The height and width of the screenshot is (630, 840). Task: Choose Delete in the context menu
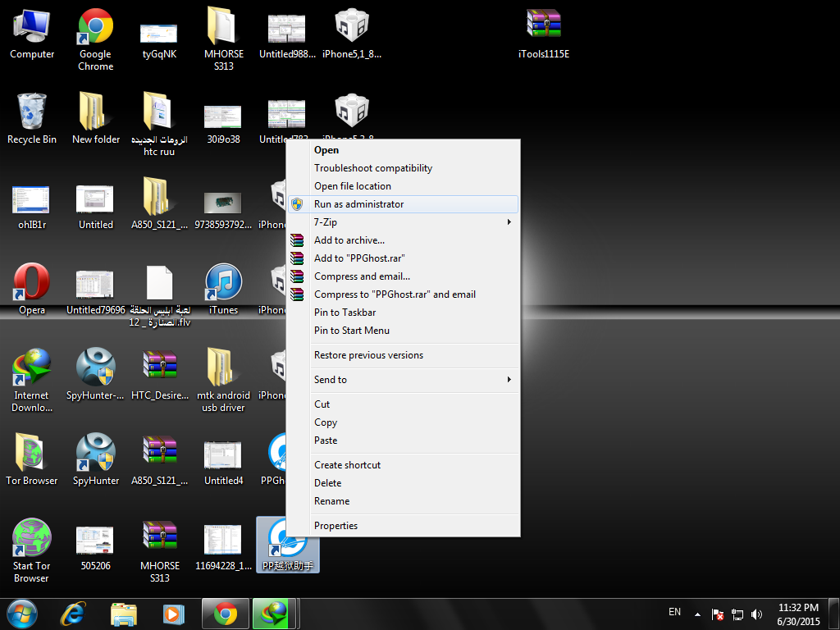click(x=404, y=483)
